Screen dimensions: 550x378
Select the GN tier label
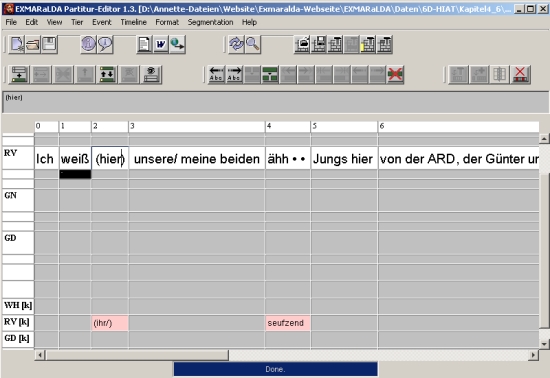pyautogui.click(x=18, y=200)
